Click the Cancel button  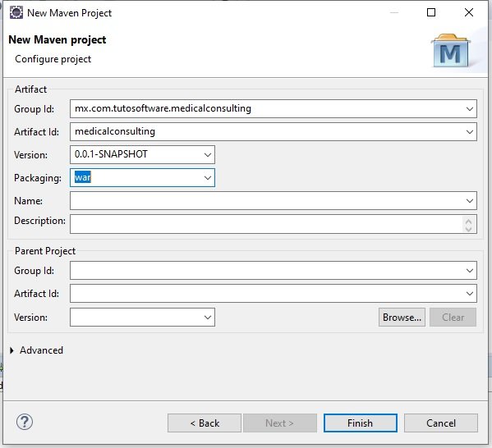tap(441, 423)
